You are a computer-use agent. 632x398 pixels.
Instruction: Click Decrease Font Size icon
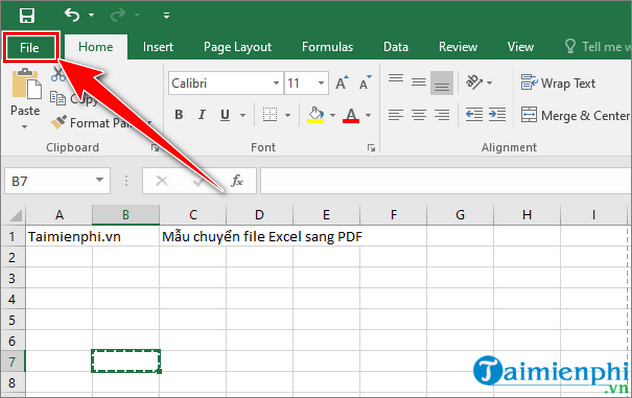[x=365, y=83]
